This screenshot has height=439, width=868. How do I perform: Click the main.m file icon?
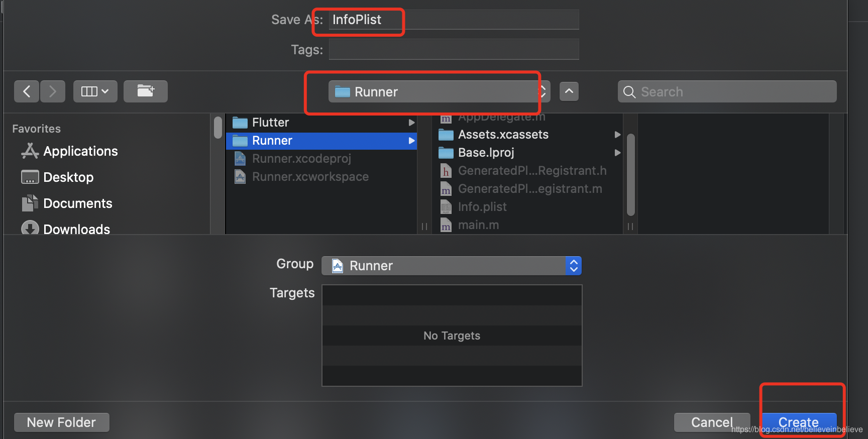coord(446,225)
